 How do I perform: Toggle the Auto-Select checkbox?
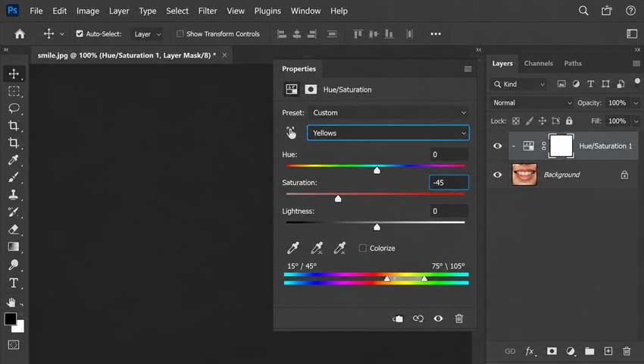point(80,33)
